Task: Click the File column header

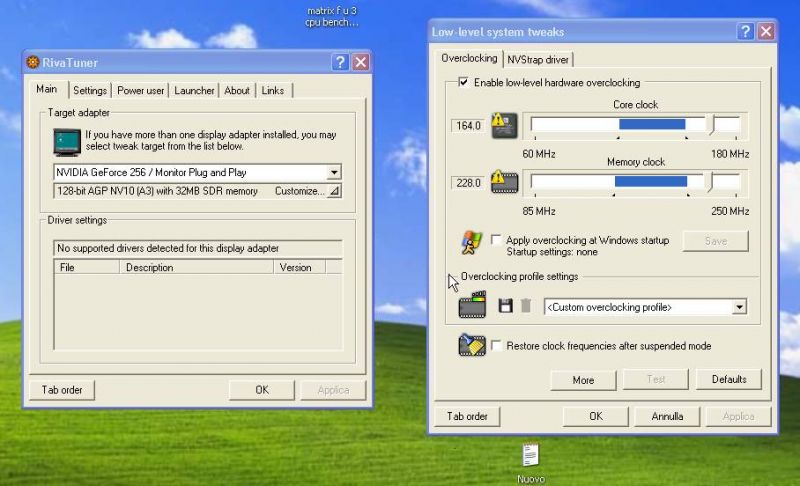Action: click(x=87, y=267)
